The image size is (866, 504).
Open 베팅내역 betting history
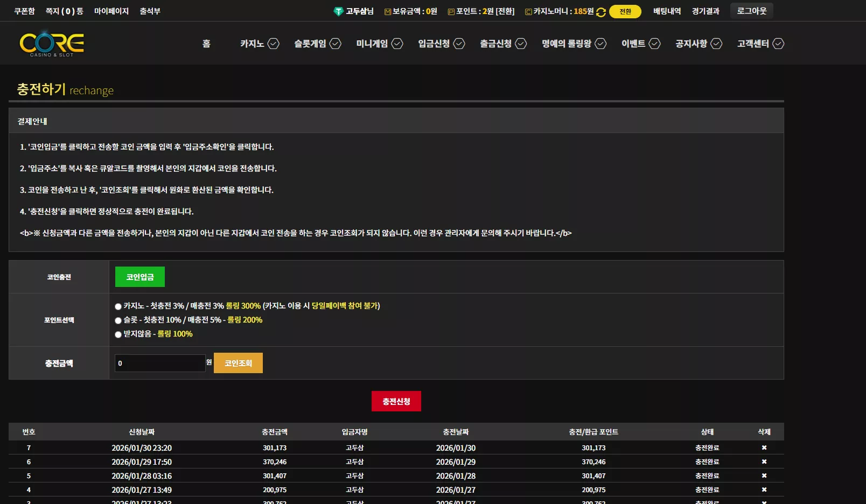pyautogui.click(x=667, y=11)
